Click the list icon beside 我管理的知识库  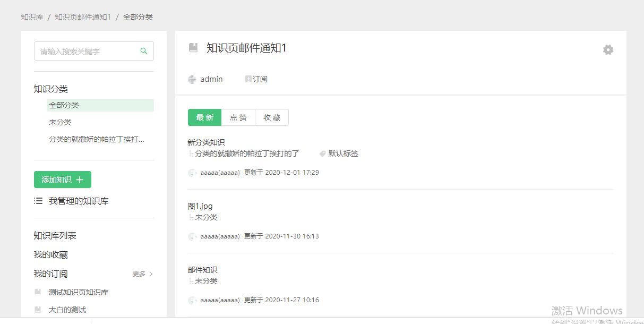tap(38, 201)
